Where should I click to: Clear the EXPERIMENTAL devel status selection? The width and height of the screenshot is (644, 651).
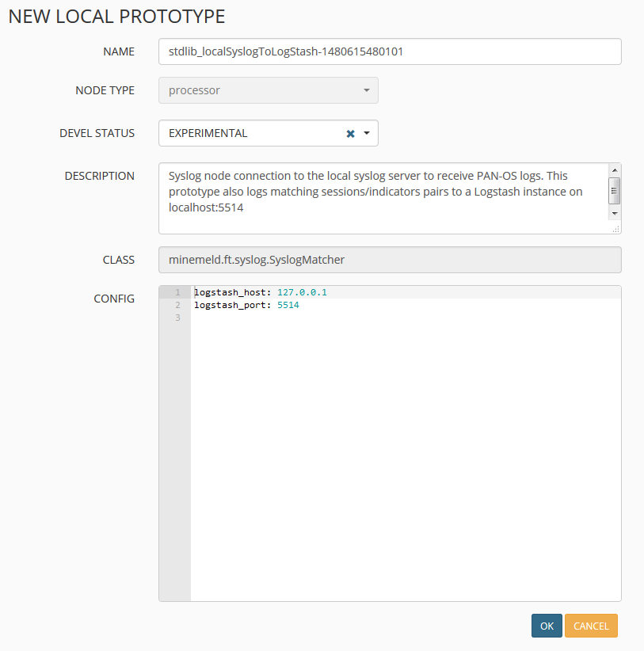tap(350, 134)
